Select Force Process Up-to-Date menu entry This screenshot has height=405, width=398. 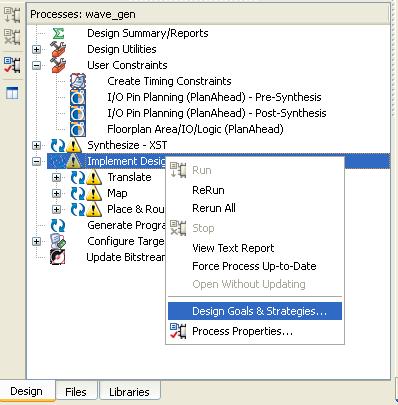[x=255, y=266]
